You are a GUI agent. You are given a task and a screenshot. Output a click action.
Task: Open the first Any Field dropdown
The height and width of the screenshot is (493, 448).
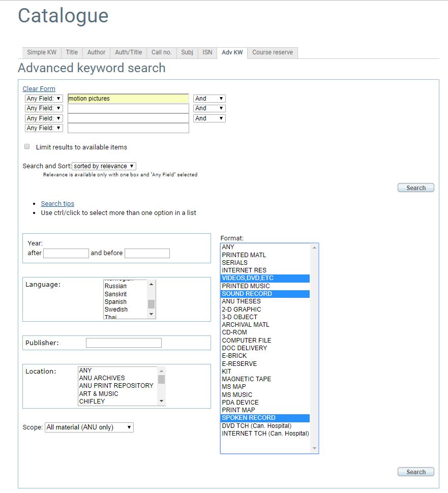tap(44, 98)
